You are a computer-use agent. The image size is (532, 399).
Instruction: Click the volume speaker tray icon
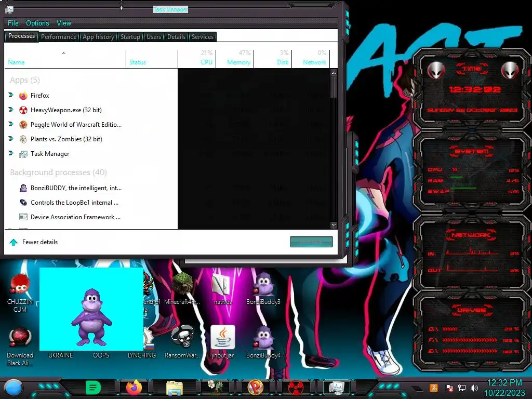474,388
